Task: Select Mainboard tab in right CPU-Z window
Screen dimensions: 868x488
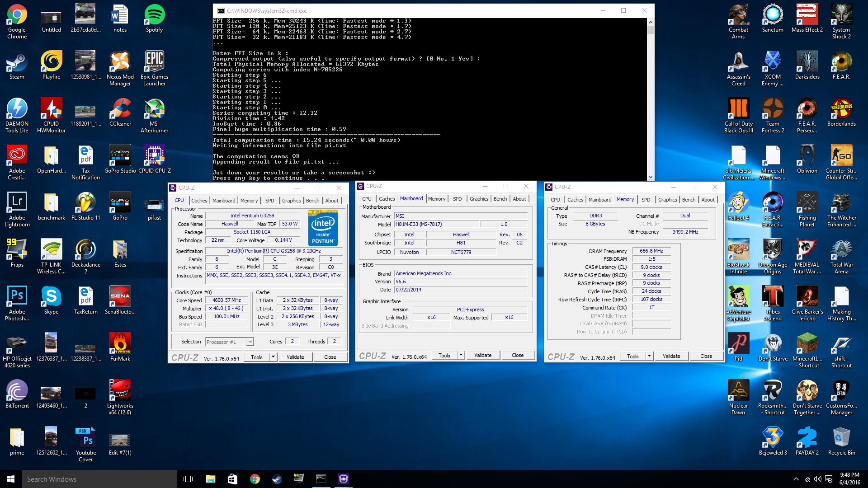Action: (x=599, y=200)
